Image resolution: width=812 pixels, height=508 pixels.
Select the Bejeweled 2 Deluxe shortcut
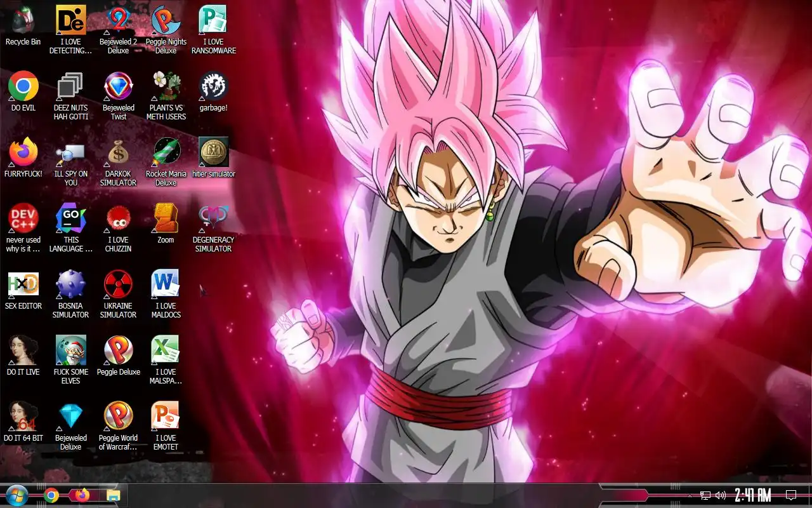coord(118,29)
